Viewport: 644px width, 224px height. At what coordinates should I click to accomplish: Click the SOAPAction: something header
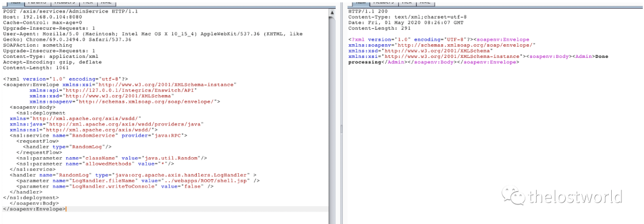pyautogui.click(x=38, y=45)
